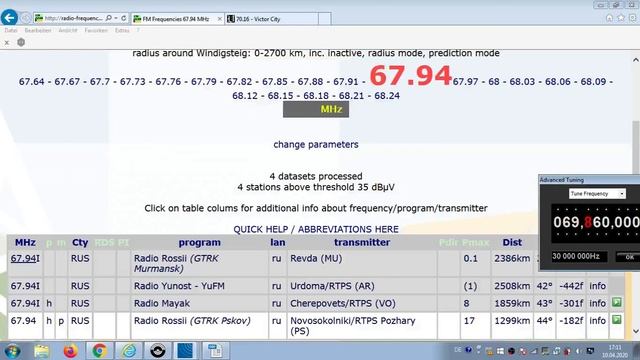Open the Favoriten menu

(x=96, y=30)
